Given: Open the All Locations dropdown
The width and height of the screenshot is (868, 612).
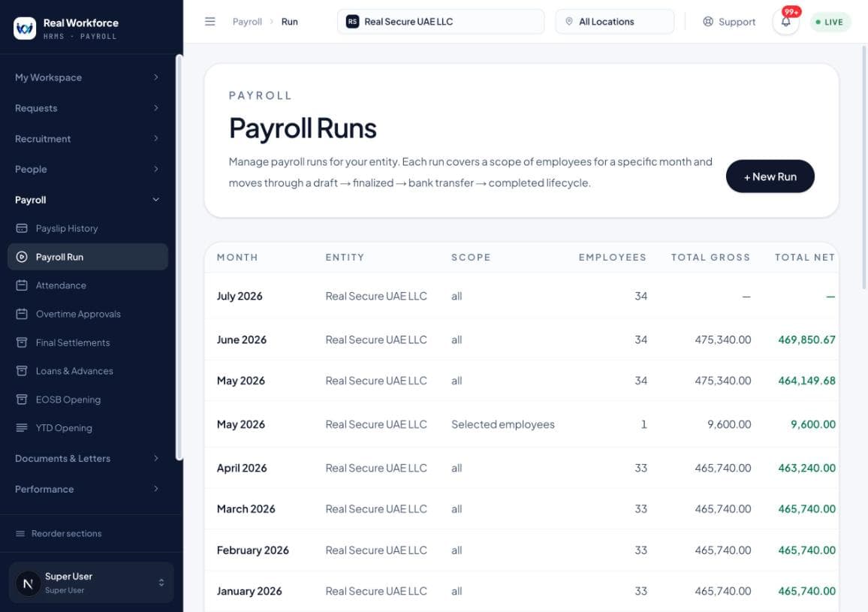Looking at the screenshot, I should [614, 22].
